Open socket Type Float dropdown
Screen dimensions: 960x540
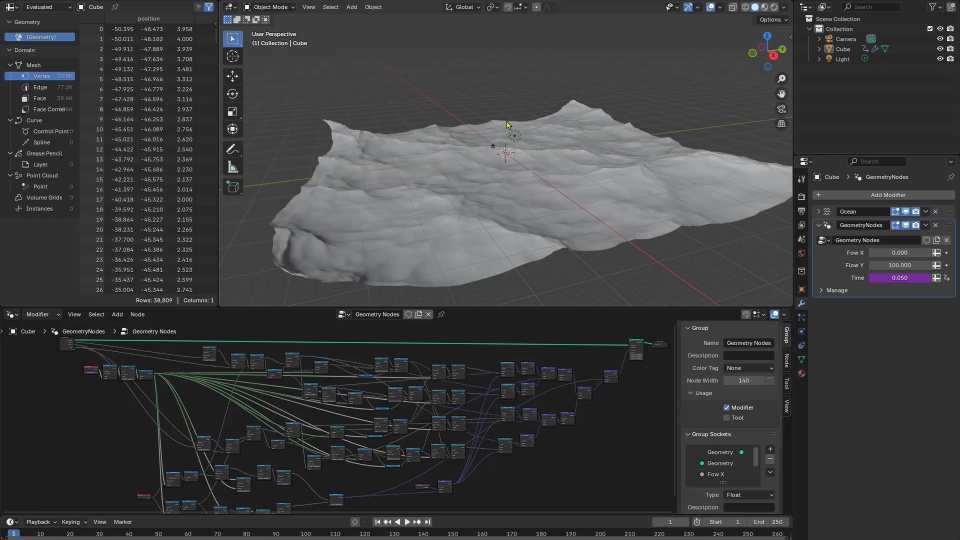(x=749, y=495)
